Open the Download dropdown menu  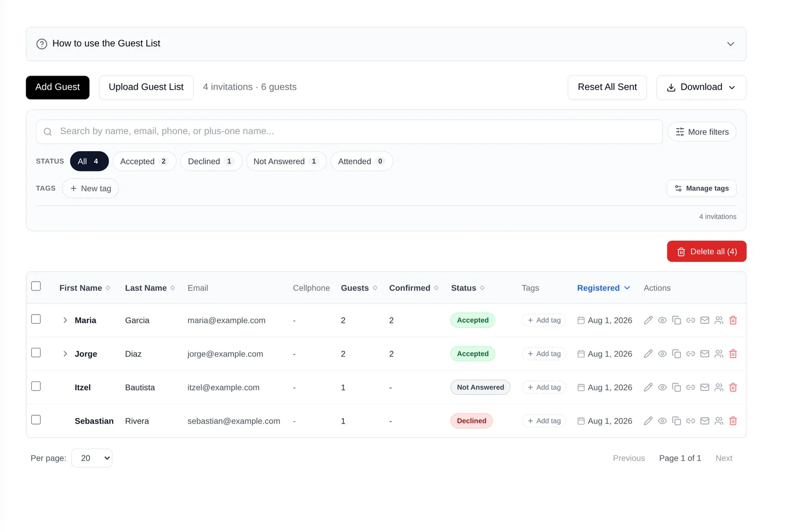701,88
